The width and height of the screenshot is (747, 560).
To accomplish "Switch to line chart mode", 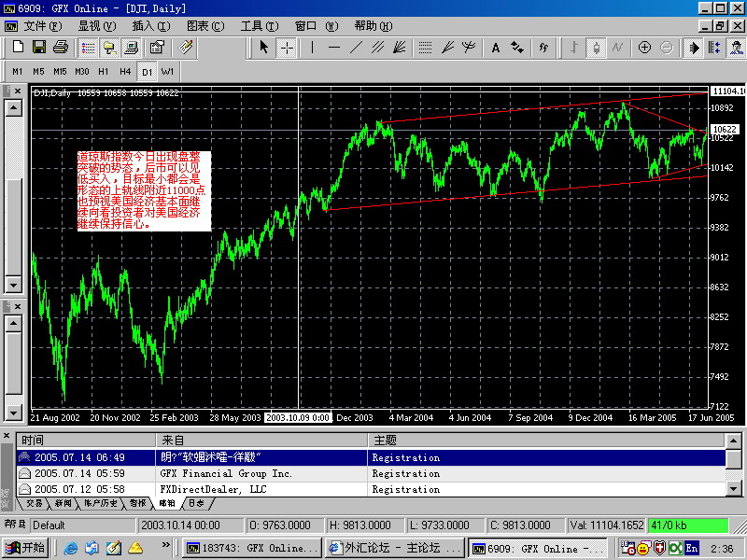I will pos(617,48).
